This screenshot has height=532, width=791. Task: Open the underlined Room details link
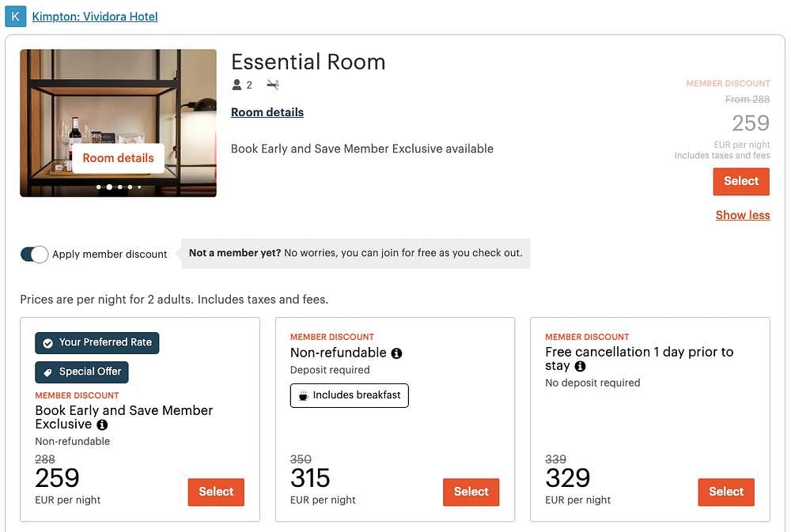point(267,112)
